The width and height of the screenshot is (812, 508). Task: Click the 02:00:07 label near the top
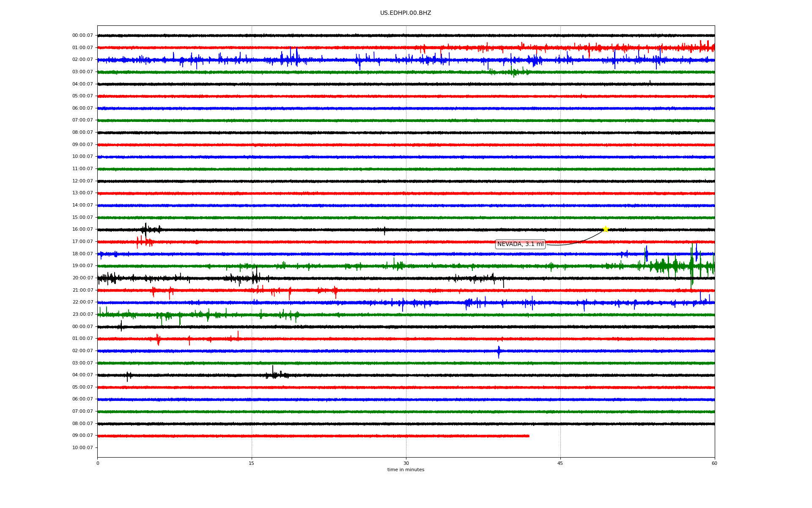(82, 60)
